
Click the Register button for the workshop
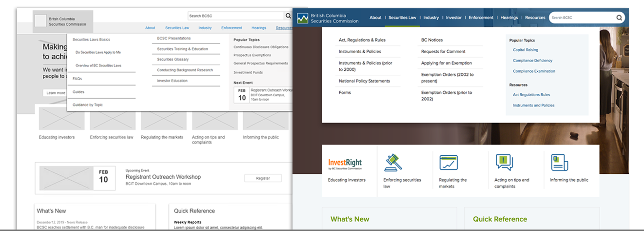pos(263,178)
